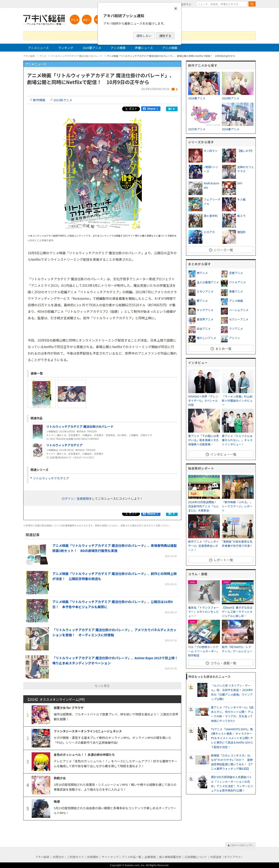Click the アニメ breadcrumb link
The width and height of the screenshot is (279, 868).
coord(43,56)
